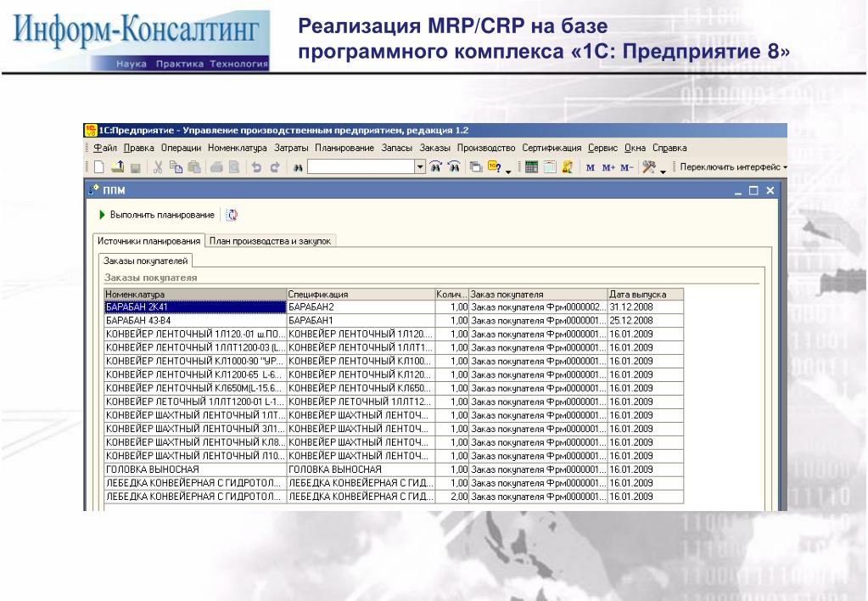Click the Save diskette toolbar icon

tap(135, 167)
